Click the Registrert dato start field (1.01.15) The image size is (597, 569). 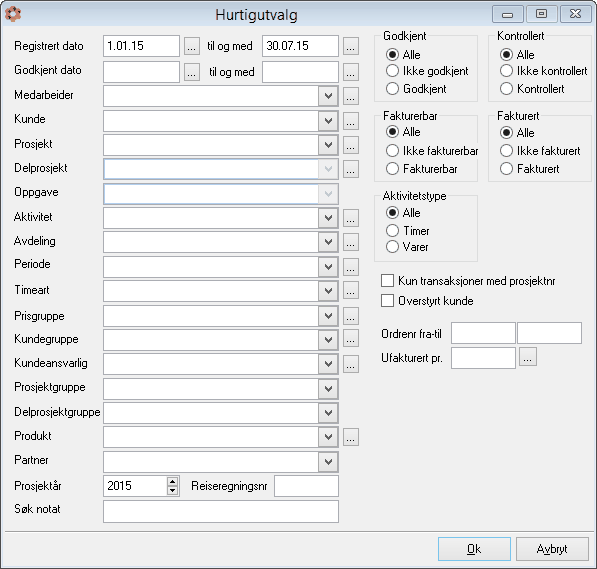click(x=141, y=46)
